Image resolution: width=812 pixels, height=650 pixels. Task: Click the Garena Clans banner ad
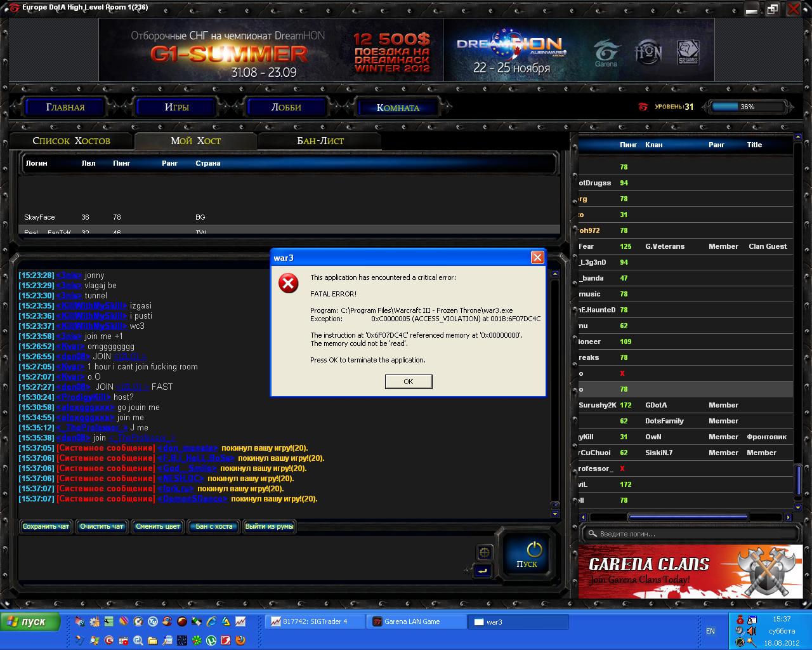[690, 571]
